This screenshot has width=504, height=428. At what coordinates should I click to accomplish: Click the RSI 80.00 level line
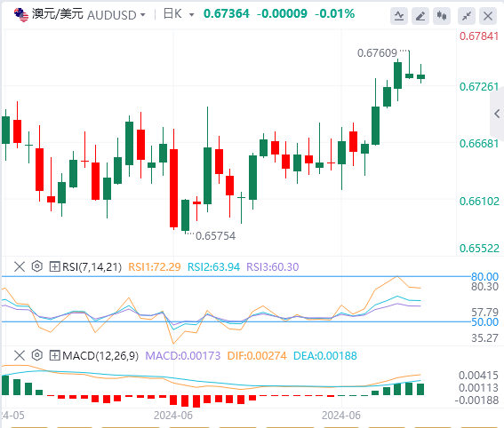pos(236,276)
